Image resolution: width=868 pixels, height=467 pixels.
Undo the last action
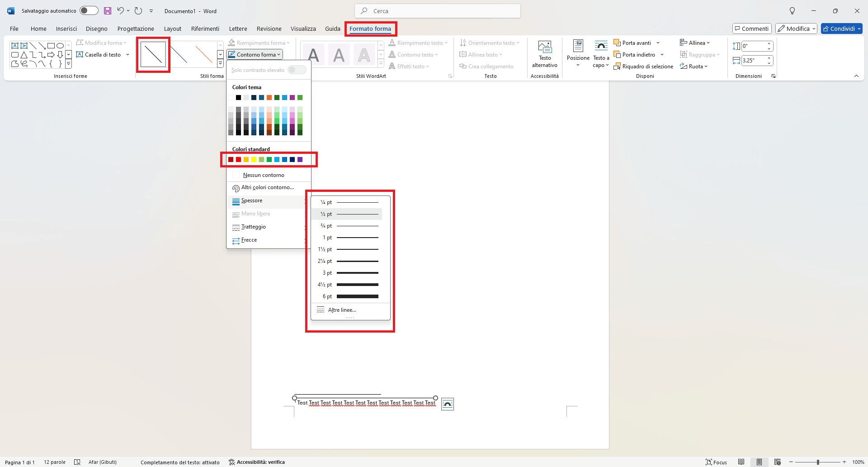[120, 11]
